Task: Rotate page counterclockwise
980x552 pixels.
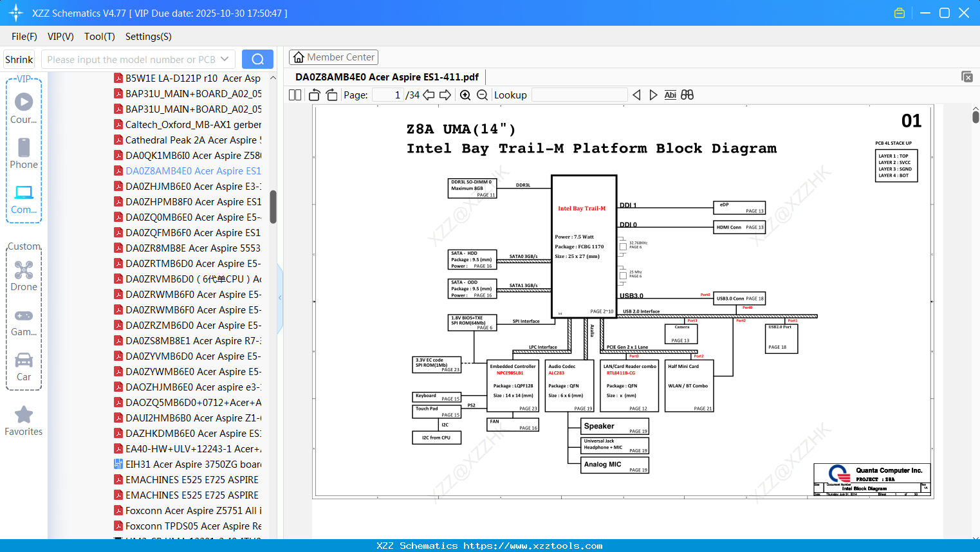Action: 315,95
